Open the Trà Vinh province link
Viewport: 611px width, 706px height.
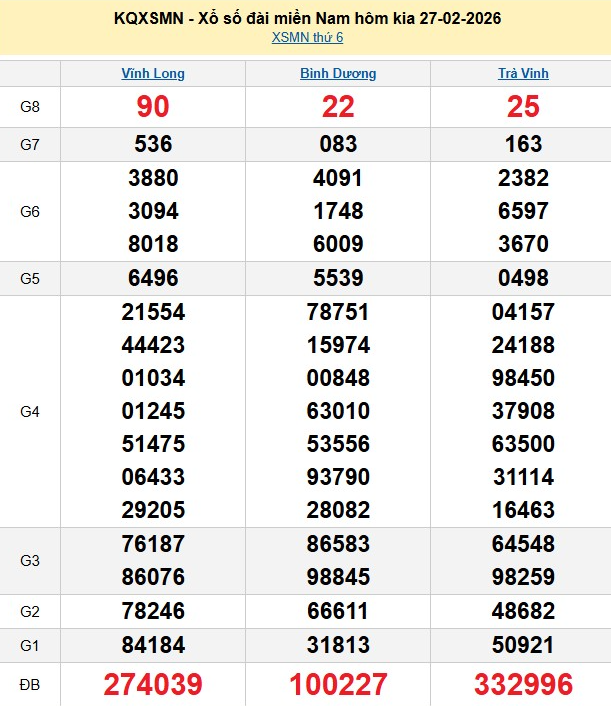523,73
